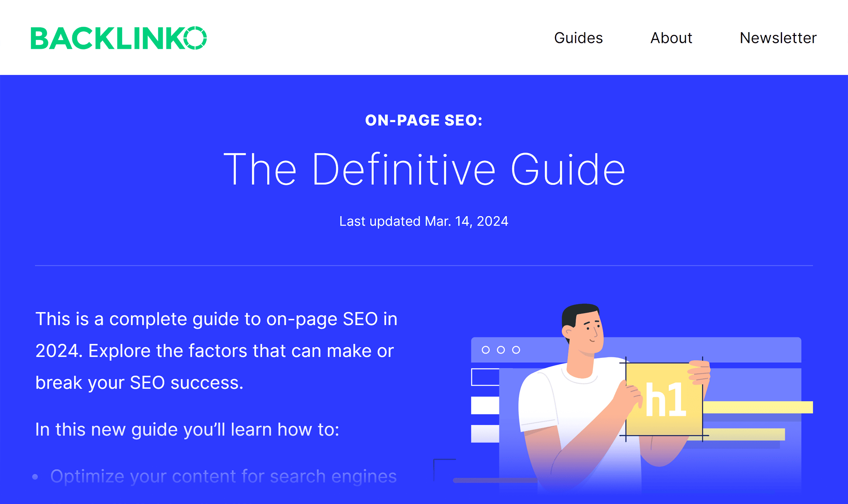Click the last updated date
848x504 pixels.
pos(423,221)
